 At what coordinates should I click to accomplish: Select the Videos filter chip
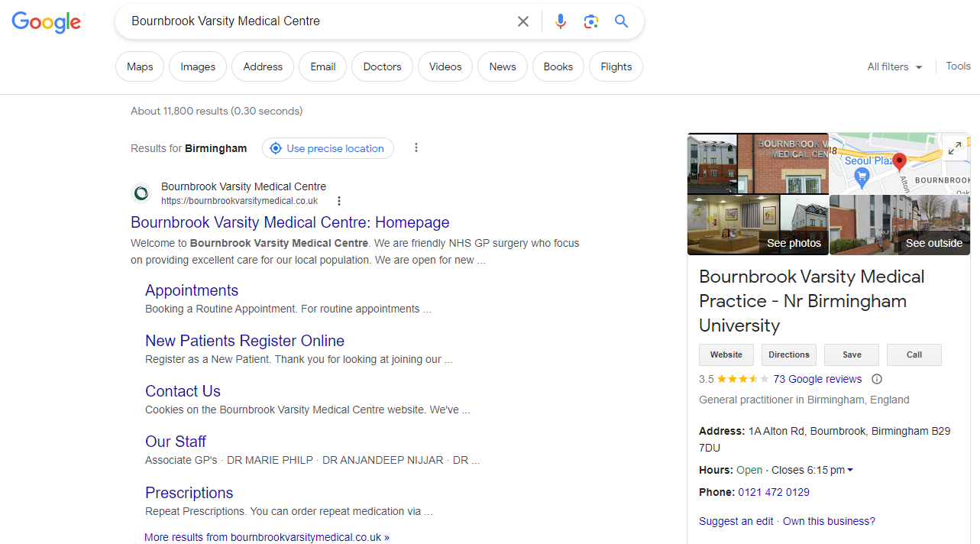click(445, 66)
